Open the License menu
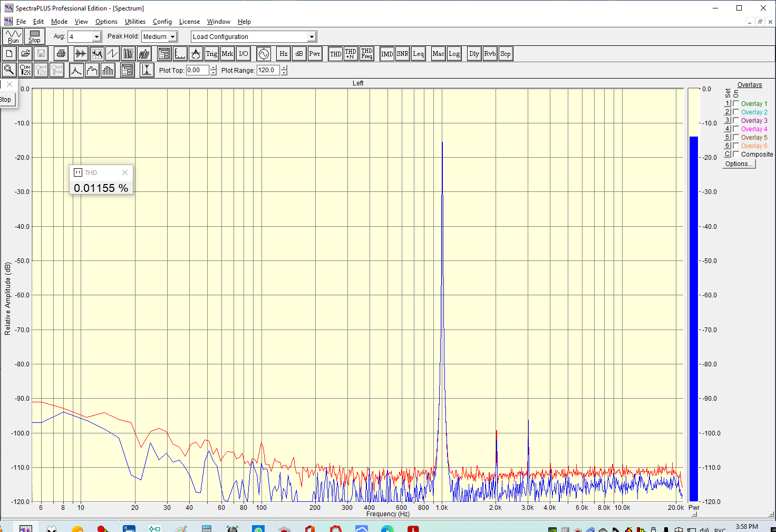This screenshot has width=776, height=532. pyautogui.click(x=189, y=22)
